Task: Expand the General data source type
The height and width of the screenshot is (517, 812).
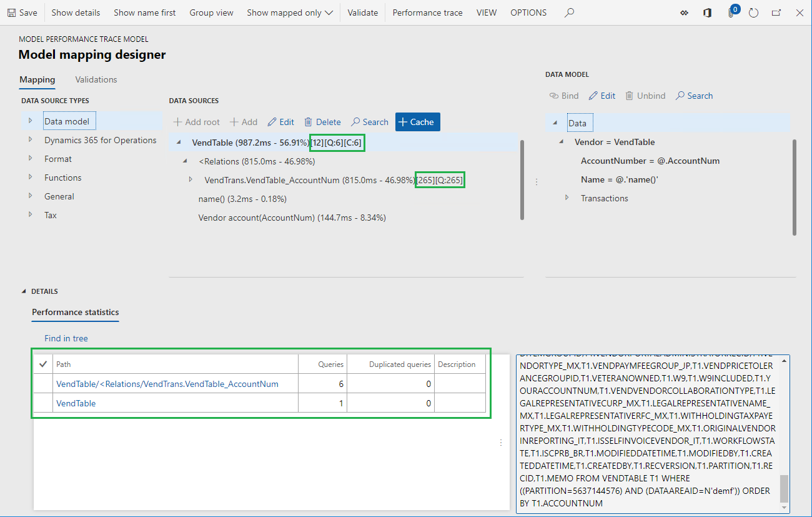Action: click(x=30, y=196)
